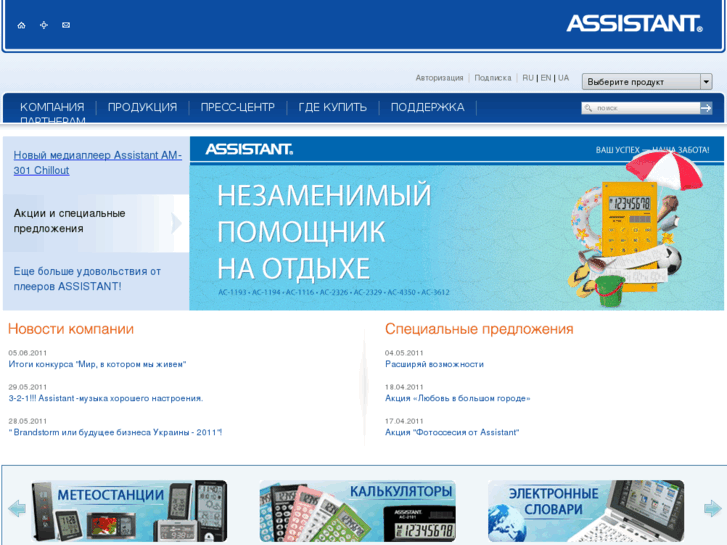Image resolution: width=727 pixels, height=545 pixels.
Task: Show previous product categories with left arrow
Action: (x=17, y=508)
